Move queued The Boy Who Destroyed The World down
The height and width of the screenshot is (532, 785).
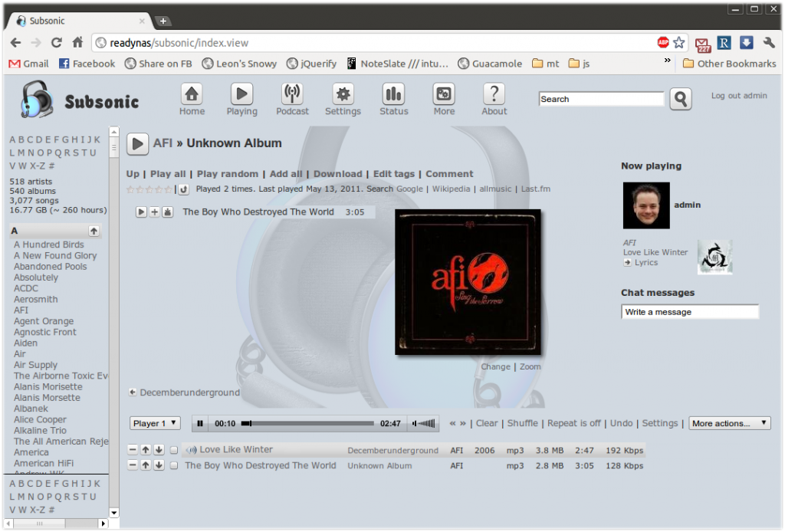pyautogui.click(x=159, y=465)
